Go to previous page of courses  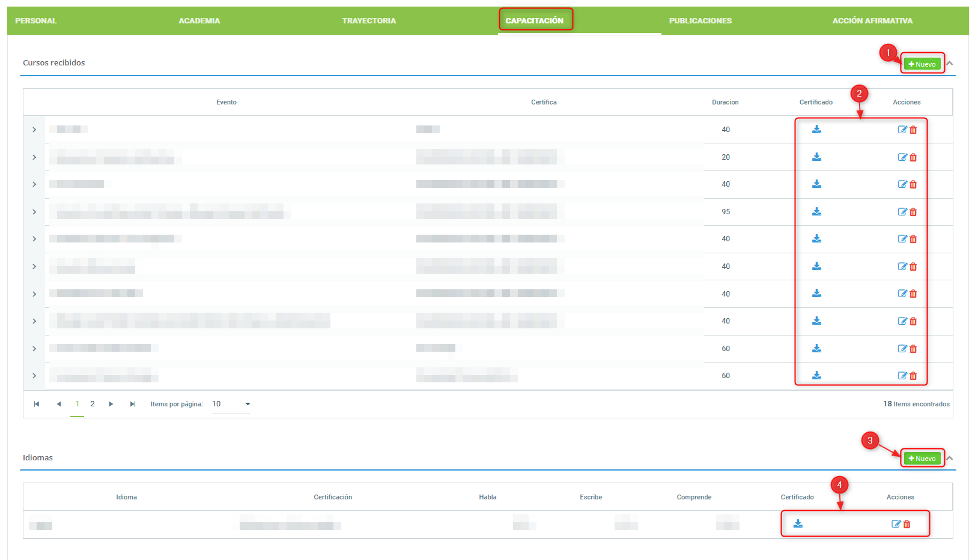pos(59,404)
